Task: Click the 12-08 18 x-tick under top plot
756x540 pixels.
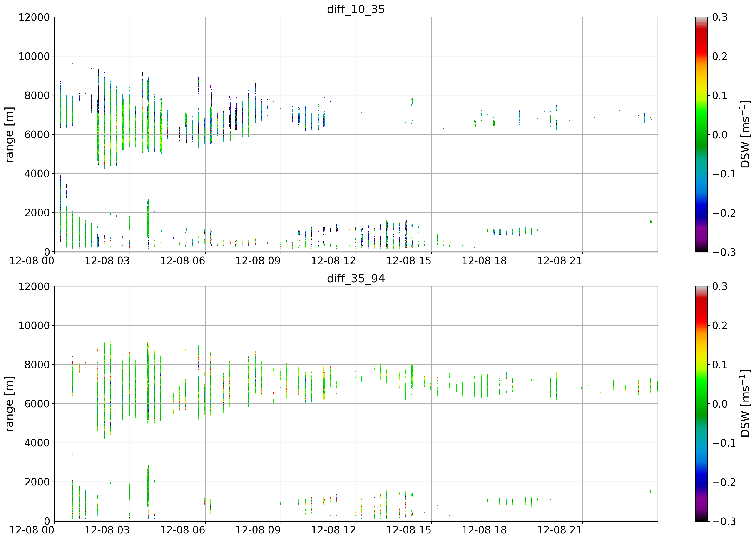Action: (484, 261)
